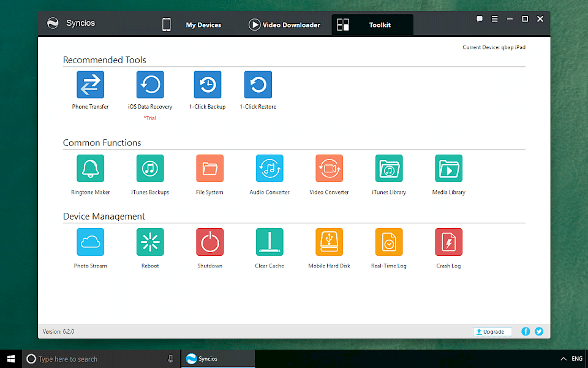Click the Recommended Tools heading
The width and height of the screenshot is (588, 368).
[105, 60]
